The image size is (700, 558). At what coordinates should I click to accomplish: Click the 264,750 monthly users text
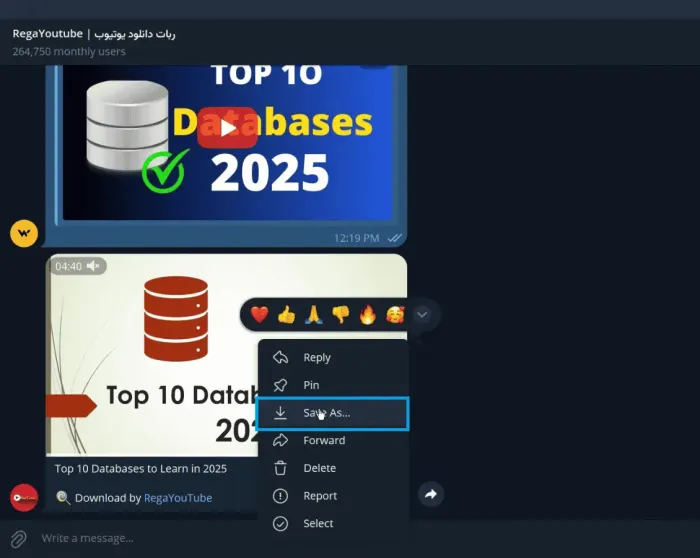pyautogui.click(x=69, y=52)
